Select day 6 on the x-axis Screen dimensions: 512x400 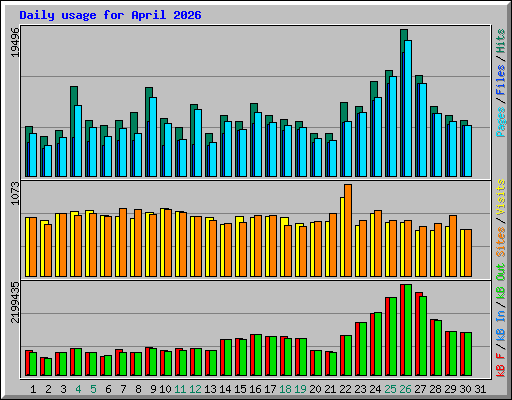[108, 389]
